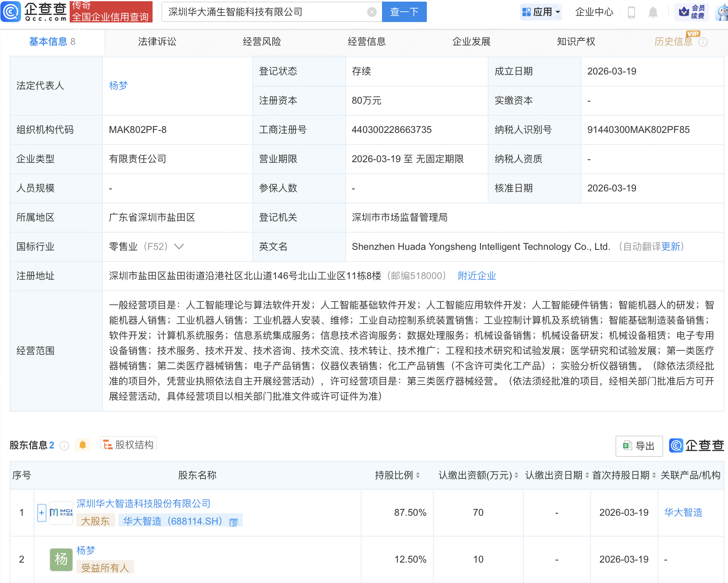
Task: Click the mobile phone icon in the top bar
Action: pyautogui.click(x=632, y=12)
